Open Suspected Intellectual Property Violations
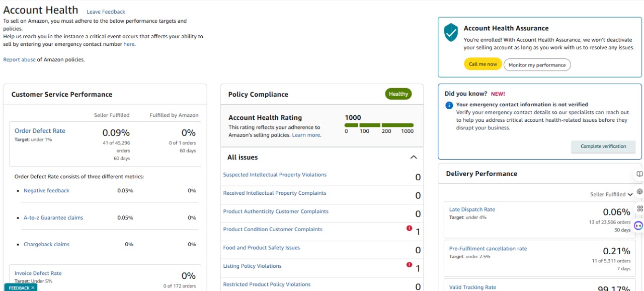 275,175
